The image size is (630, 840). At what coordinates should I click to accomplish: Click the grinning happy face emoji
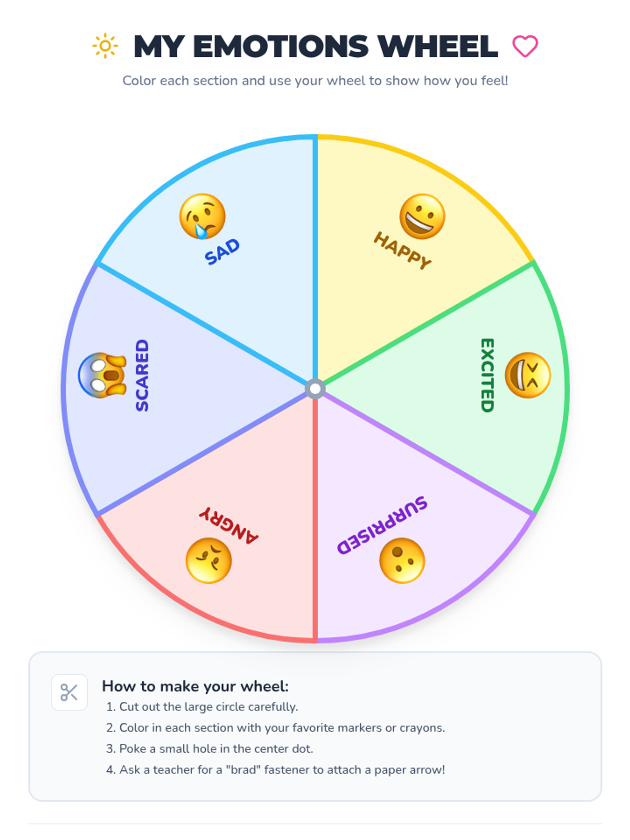[x=422, y=216]
